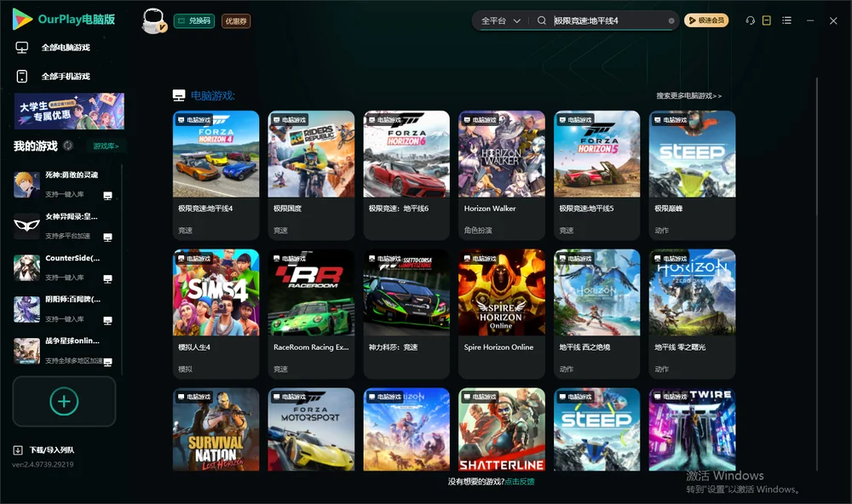Viewport: 852px width, 504px height.
Task: Click 搜索更多电脑游戏 link
Action: [x=688, y=95]
